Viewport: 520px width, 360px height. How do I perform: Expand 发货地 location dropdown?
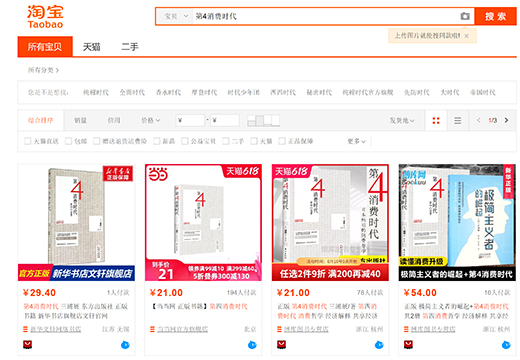click(402, 120)
